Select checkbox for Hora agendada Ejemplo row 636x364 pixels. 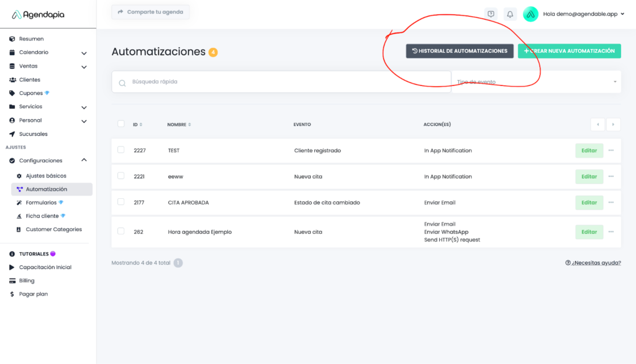coord(121,231)
